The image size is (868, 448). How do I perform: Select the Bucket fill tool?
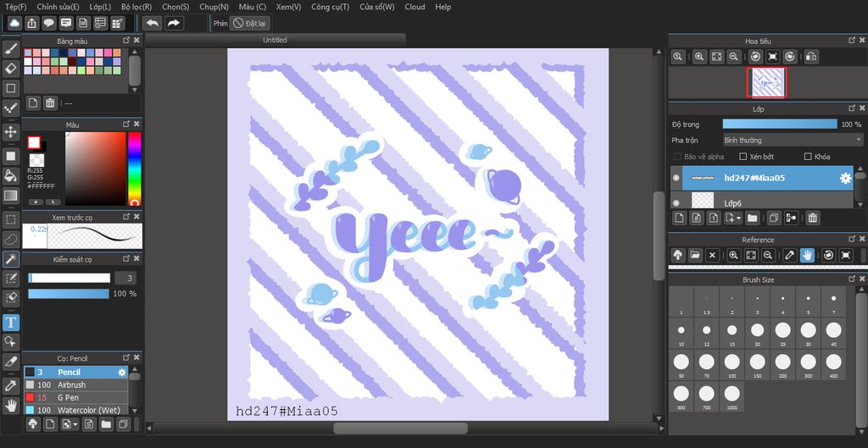[11, 176]
